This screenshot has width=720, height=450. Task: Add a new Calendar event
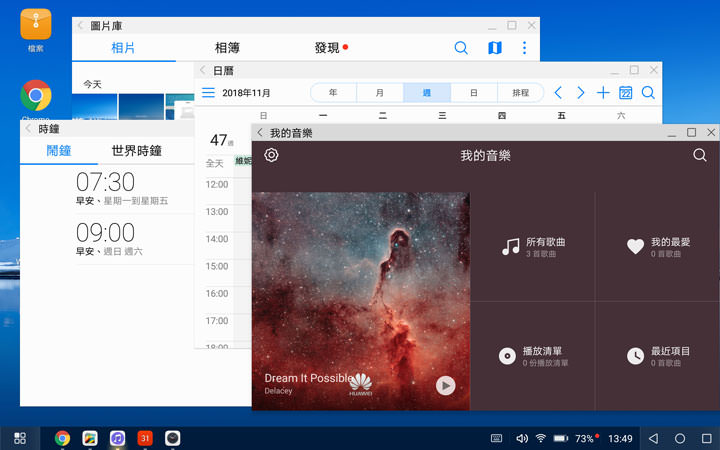603,93
